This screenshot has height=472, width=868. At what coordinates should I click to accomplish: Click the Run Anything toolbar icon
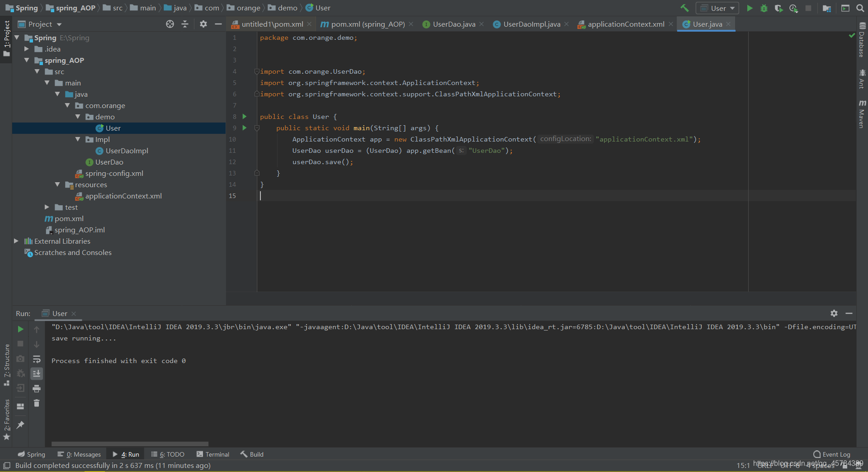(845, 8)
